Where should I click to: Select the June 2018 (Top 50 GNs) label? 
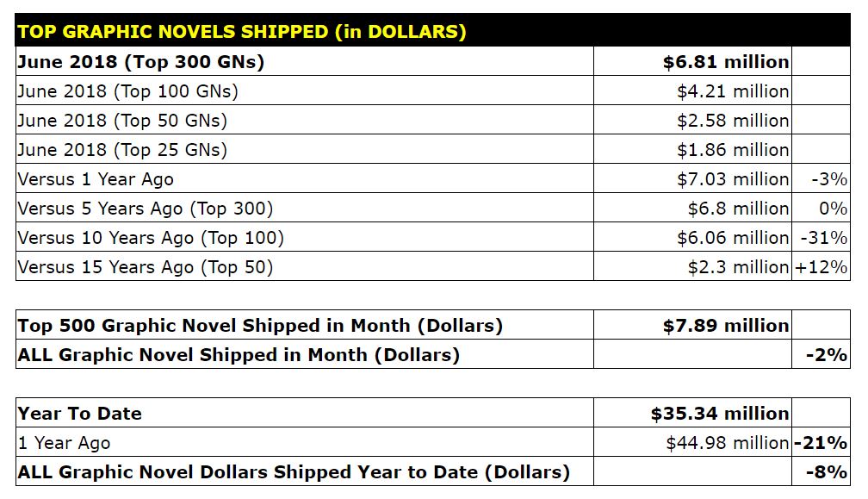[x=123, y=121]
